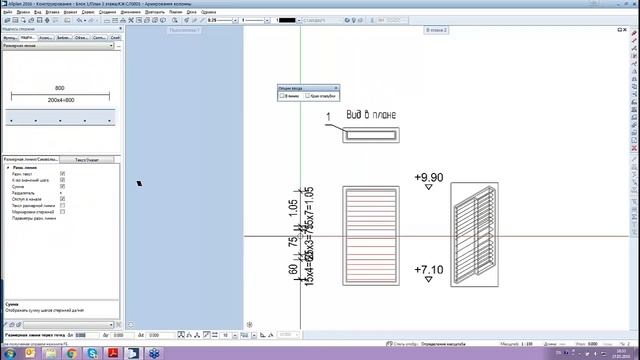Screen dimensions: 640x360
Task: Click the red X delete icon in the right toolbar
Action: tap(634, 148)
